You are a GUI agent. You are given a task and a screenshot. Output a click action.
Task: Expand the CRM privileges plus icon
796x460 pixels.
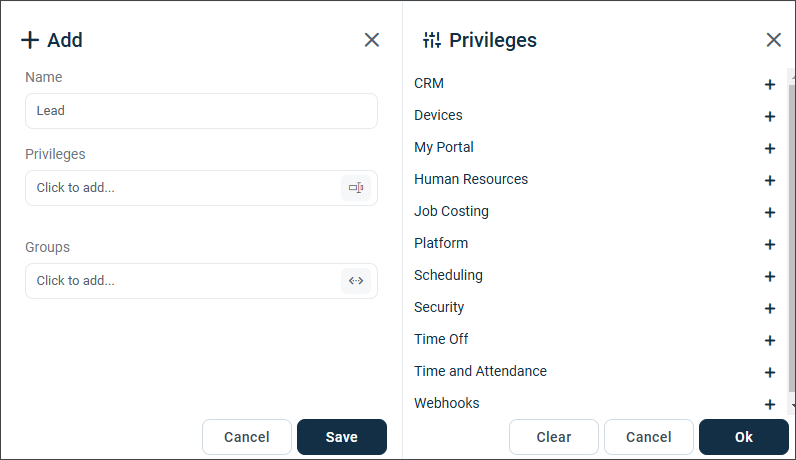[770, 84]
